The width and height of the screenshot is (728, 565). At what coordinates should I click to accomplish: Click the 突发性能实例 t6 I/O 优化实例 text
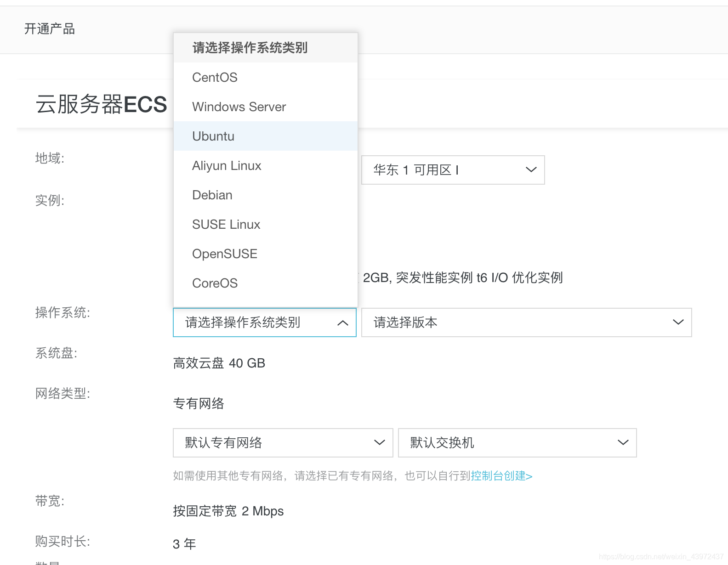tap(479, 278)
